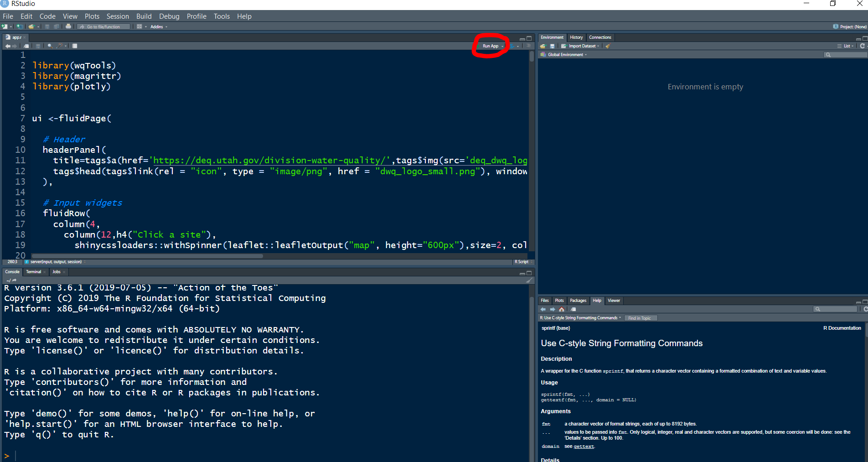Screen dimensions: 868x462
Task: Click the Run App button
Action: (490, 46)
